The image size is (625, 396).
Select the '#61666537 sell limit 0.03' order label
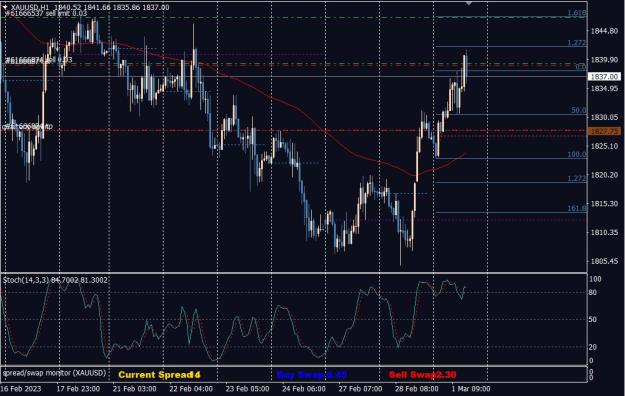[x=46, y=14]
